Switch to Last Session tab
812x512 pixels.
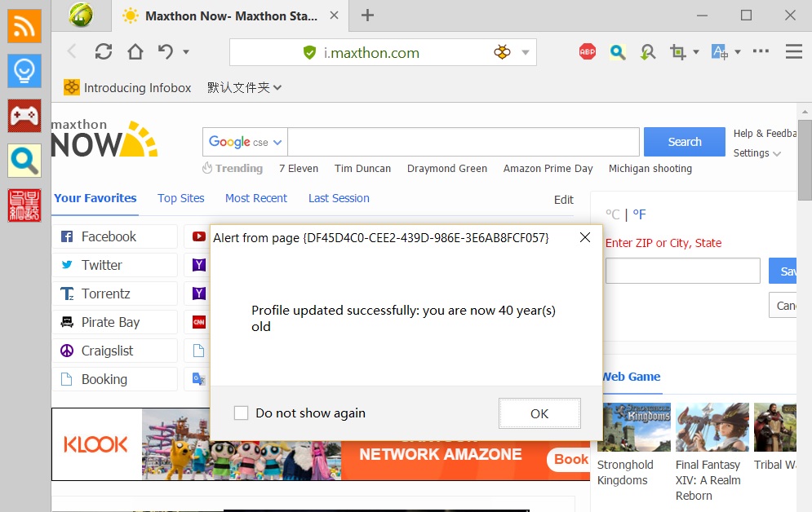[339, 198]
